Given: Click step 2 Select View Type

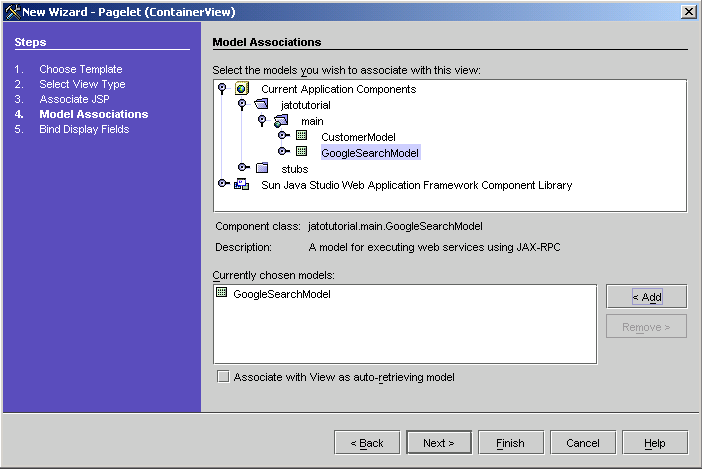Looking at the screenshot, I should coord(82,84).
